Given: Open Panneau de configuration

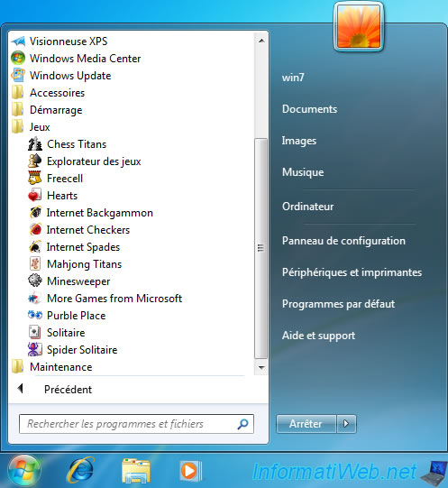Looking at the screenshot, I should coord(343,241).
